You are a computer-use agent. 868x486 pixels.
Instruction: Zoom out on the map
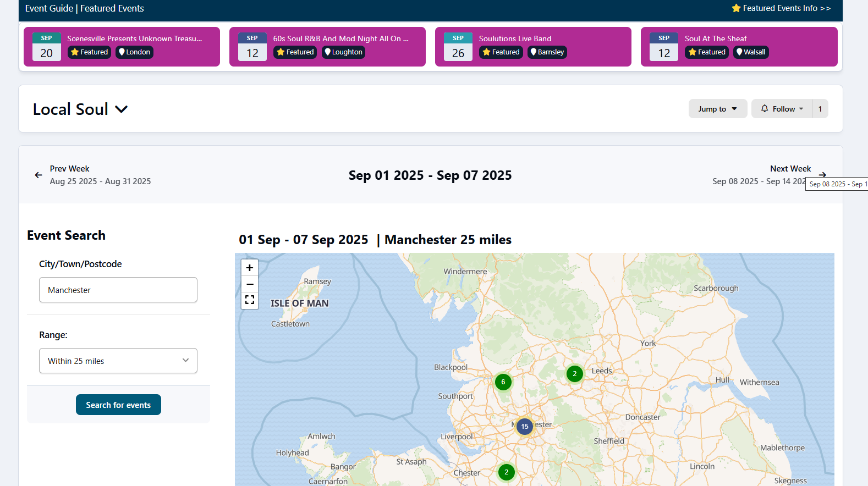coord(250,284)
